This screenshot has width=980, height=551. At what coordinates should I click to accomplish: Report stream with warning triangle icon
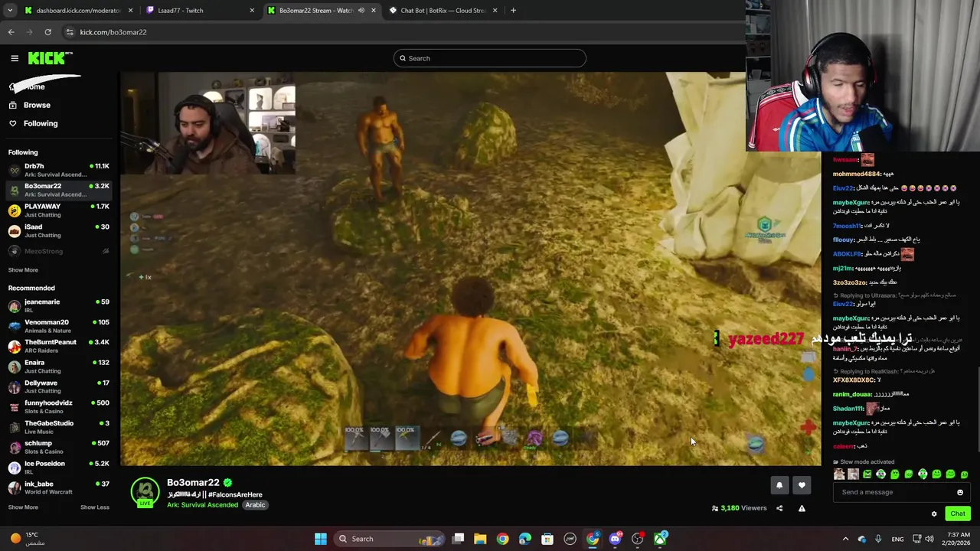[x=802, y=508]
